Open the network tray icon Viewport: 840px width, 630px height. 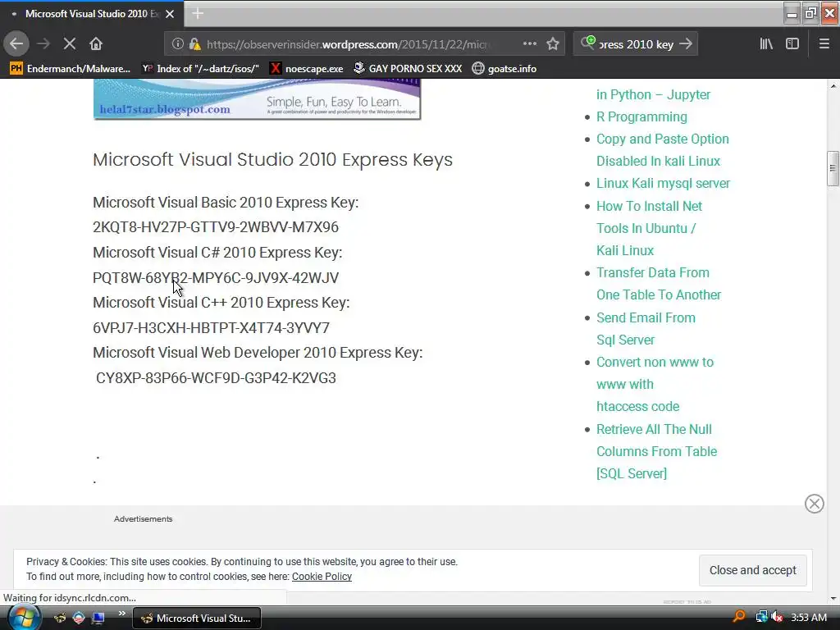(x=761, y=617)
